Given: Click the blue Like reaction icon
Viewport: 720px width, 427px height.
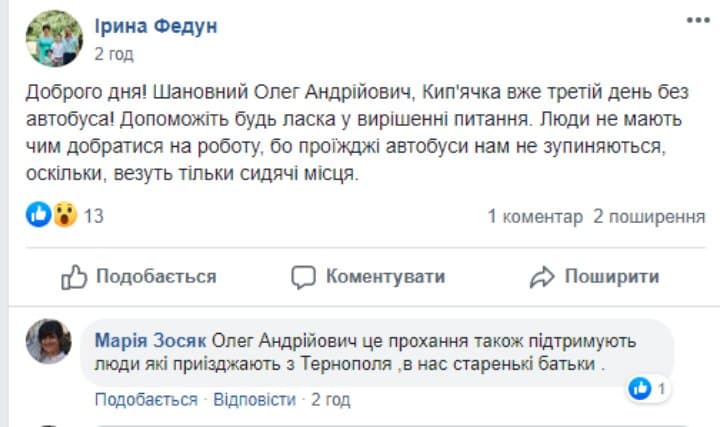Looking at the screenshot, I should click(x=38, y=215).
